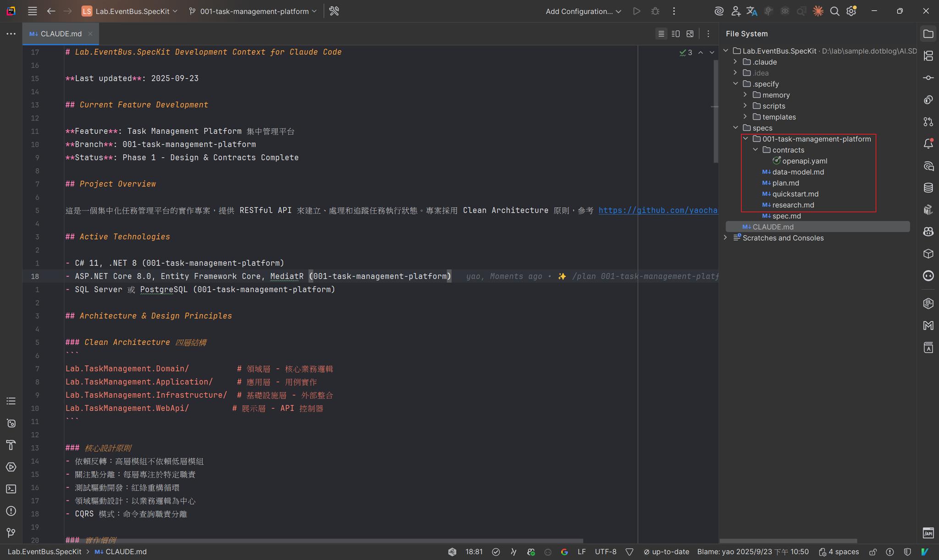Image resolution: width=939 pixels, height=560 pixels.
Task: Open the Pull Requests tool window icon
Action: pyautogui.click(x=928, y=121)
